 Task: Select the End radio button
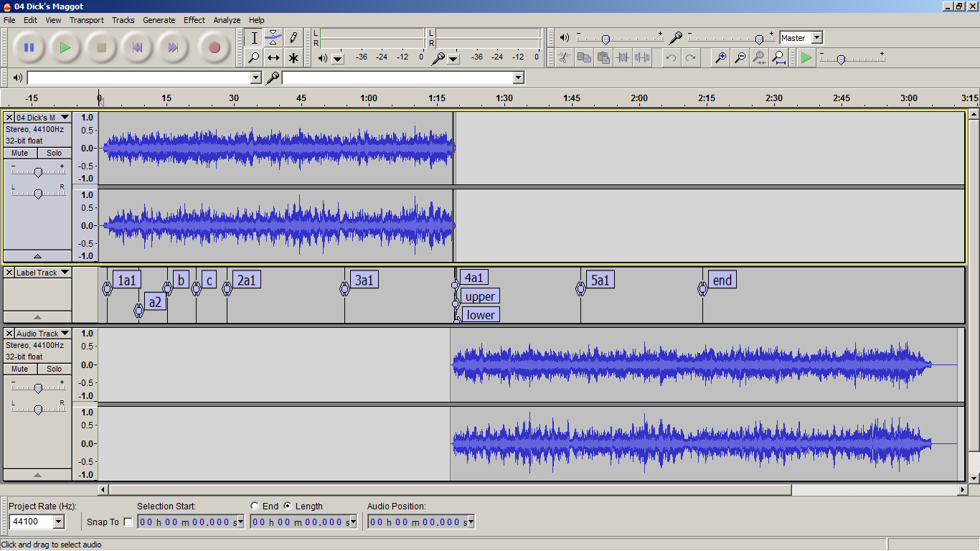pos(255,506)
